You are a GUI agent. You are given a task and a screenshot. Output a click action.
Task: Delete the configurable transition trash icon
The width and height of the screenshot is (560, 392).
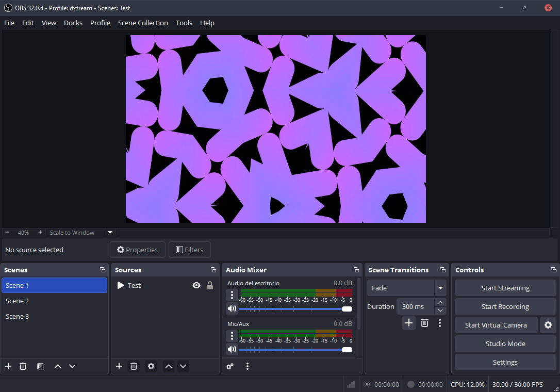click(424, 323)
